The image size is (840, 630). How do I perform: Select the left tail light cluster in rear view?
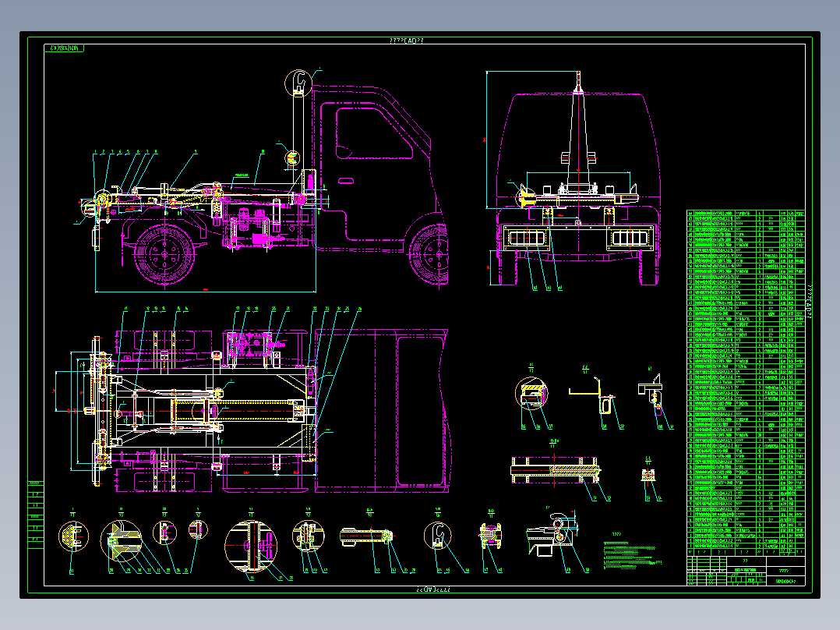[x=527, y=238]
